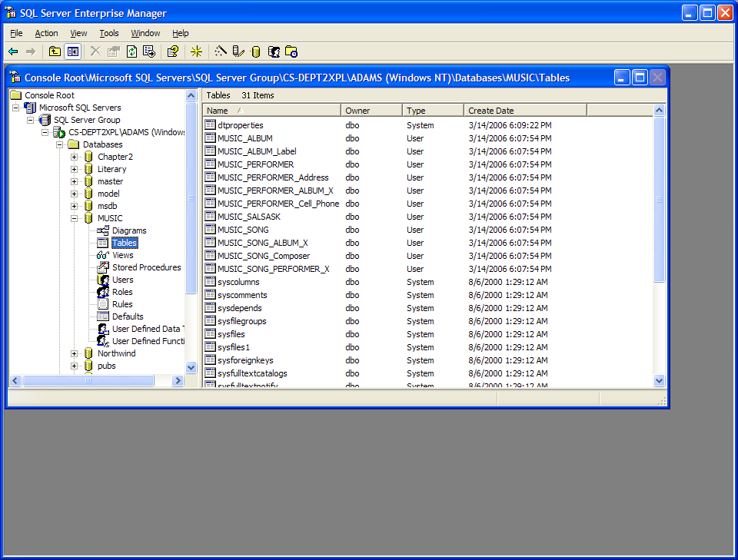Sort by the Type column header
Screen dimensions: 738x560
(x=433, y=111)
